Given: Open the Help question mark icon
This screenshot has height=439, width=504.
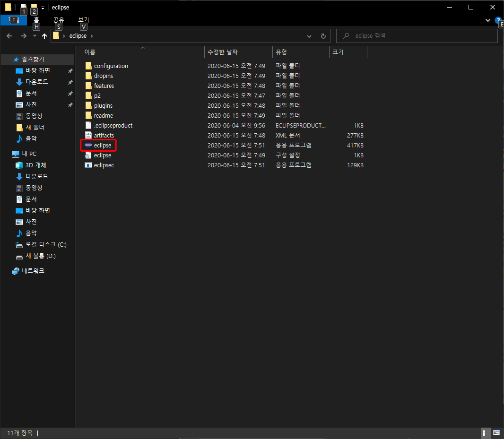Looking at the screenshot, I should tap(498, 20).
